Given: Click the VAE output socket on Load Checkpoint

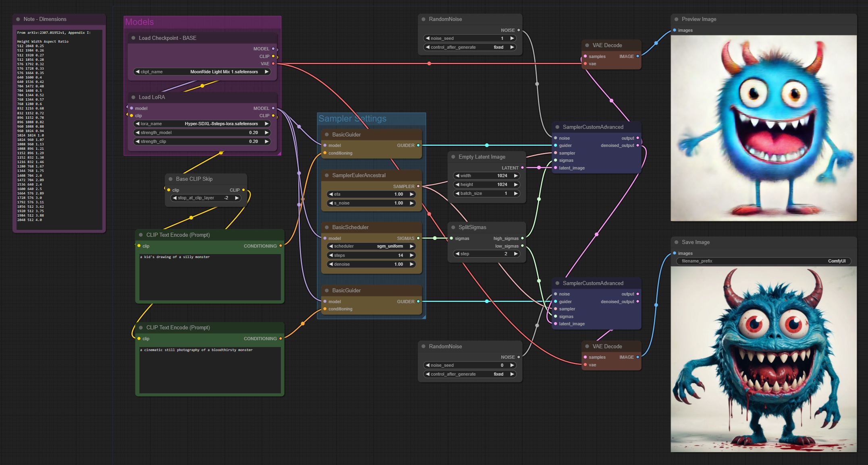Looking at the screenshot, I should pos(273,64).
